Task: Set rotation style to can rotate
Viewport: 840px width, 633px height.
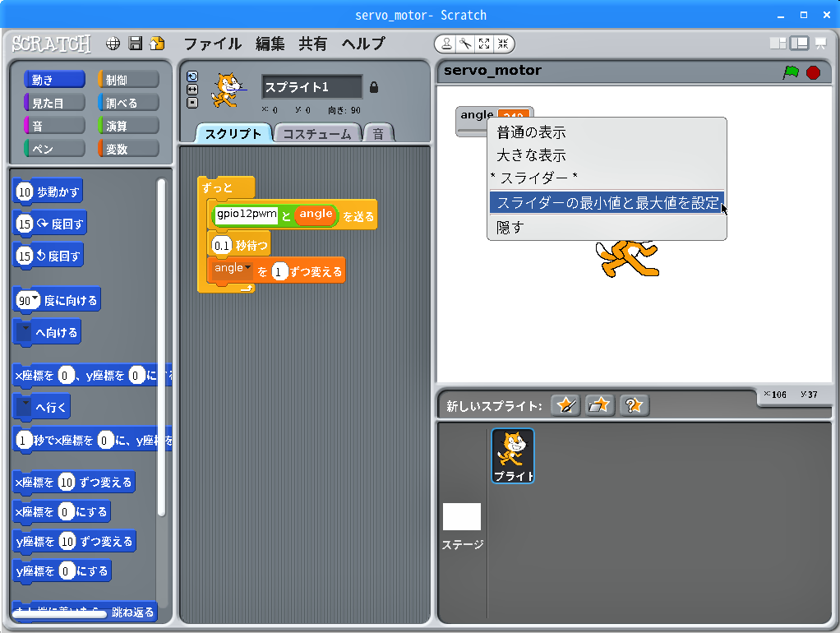Action: pos(192,76)
